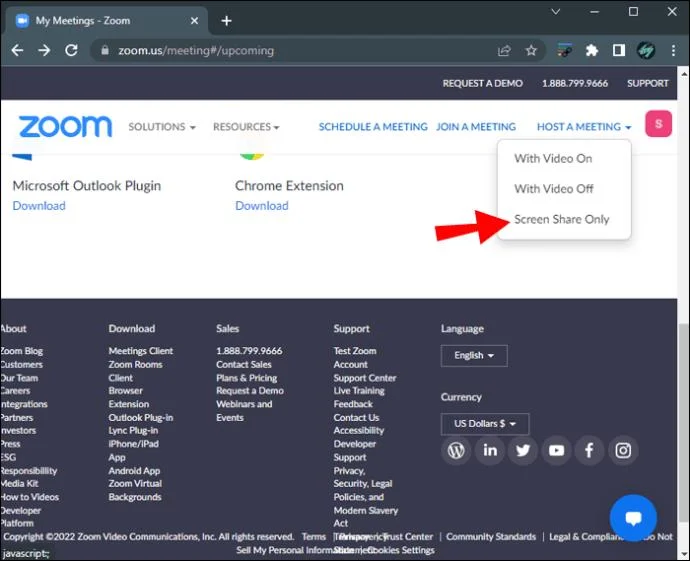Open Android App footer link
This screenshot has width=690, height=561.
(134, 471)
